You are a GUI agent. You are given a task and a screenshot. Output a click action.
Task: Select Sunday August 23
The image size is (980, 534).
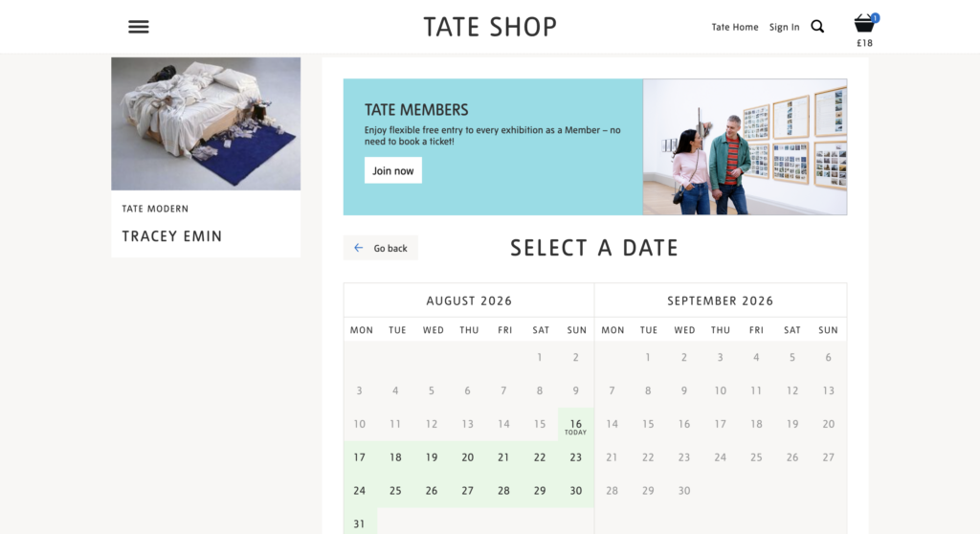click(x=575, y=457)
